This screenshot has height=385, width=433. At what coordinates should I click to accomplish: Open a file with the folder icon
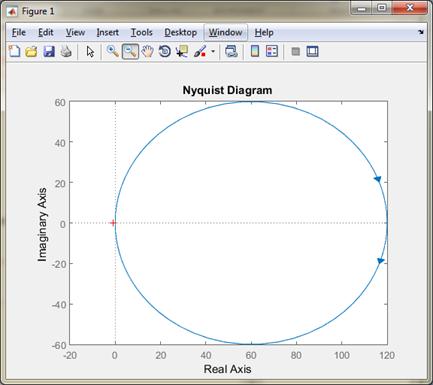coord(31,51)
